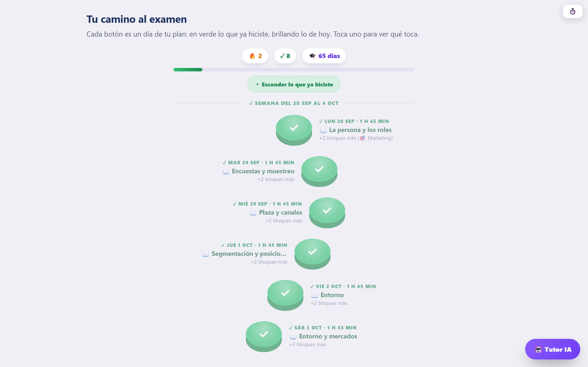Click the book icon beside Entorno y mercados
The width and height of the screenshot is (588, 367).
coord(293,337)
